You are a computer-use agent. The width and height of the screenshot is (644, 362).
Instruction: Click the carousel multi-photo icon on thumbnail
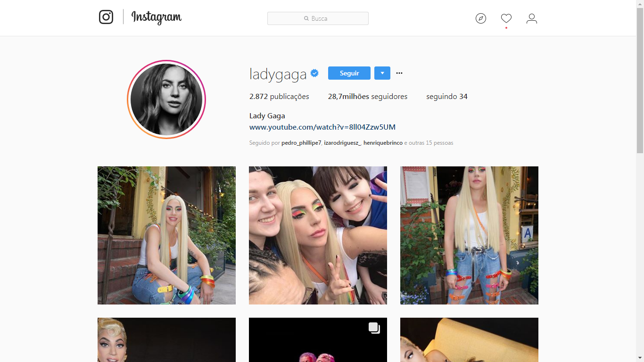(374, 328)
